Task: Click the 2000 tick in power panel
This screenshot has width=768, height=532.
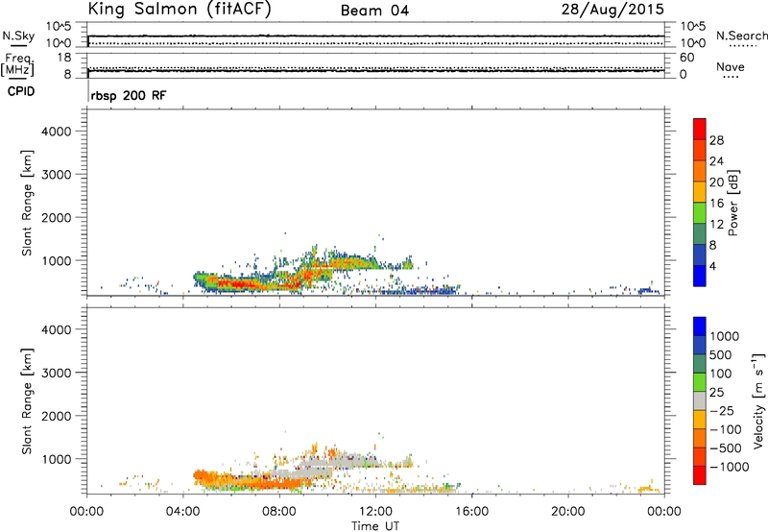Action: (57, 217)
